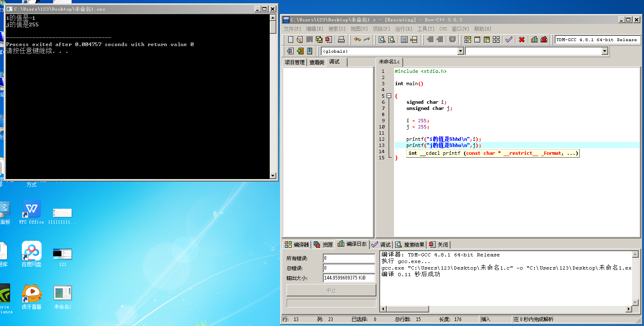The height and width of the screenshot is (326, 644).
Task: Click first icon in the second toolbar row
Action: coord(291,51)
